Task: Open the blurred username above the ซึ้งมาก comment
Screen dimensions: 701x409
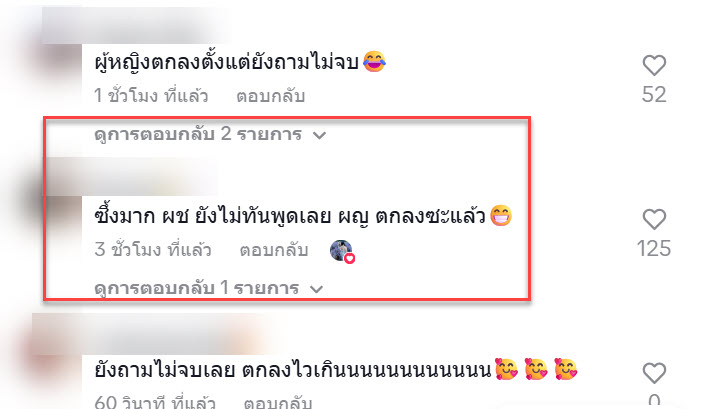Action: [x=134, y=177]
